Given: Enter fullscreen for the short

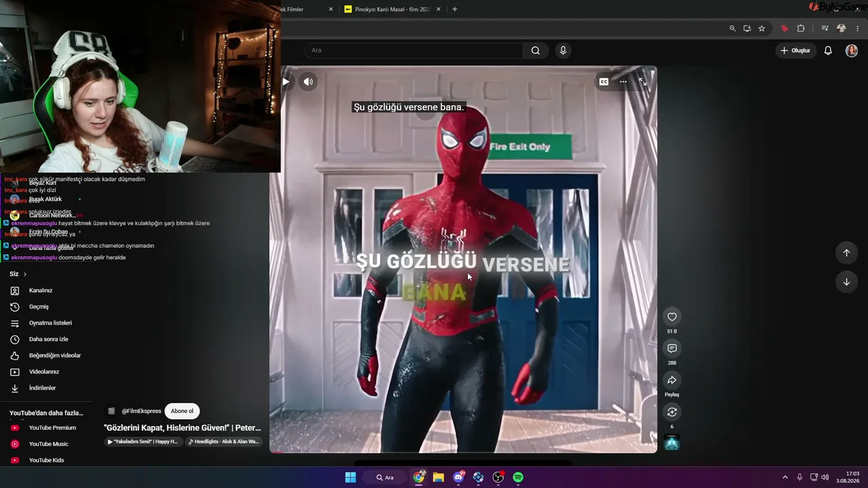Looking at the screenshot, I should coord(643,82).
